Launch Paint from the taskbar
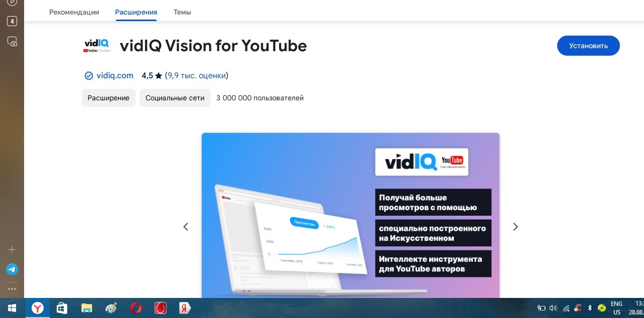 [x=111, y=308]
